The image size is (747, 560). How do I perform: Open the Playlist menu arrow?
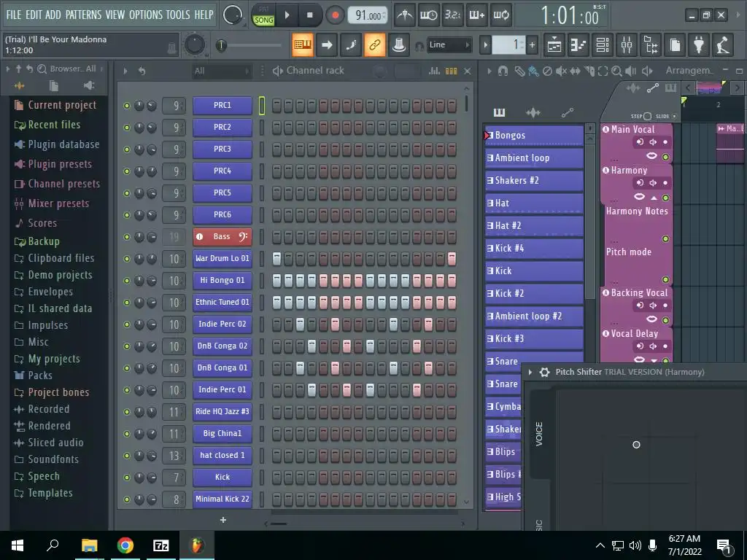pos(489,71)
